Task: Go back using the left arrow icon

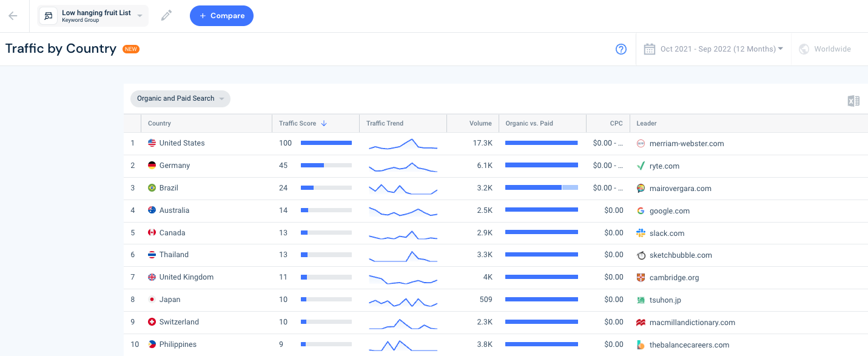Action: click(x=13, y=16)
